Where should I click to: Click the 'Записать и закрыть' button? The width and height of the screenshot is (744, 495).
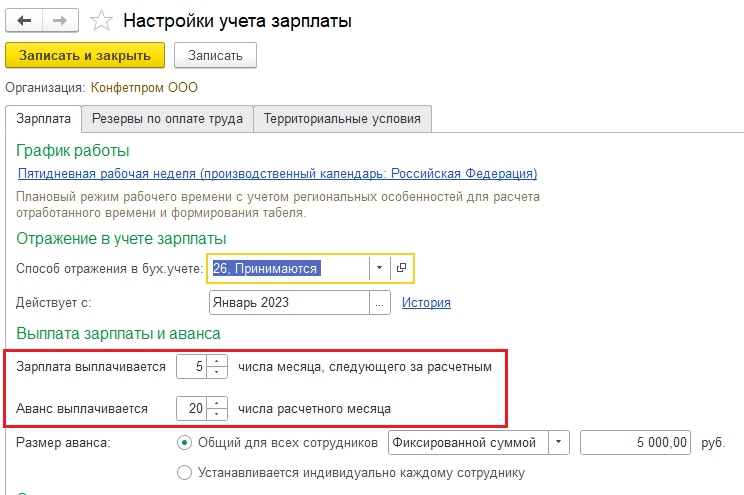[x=85, y=56]
